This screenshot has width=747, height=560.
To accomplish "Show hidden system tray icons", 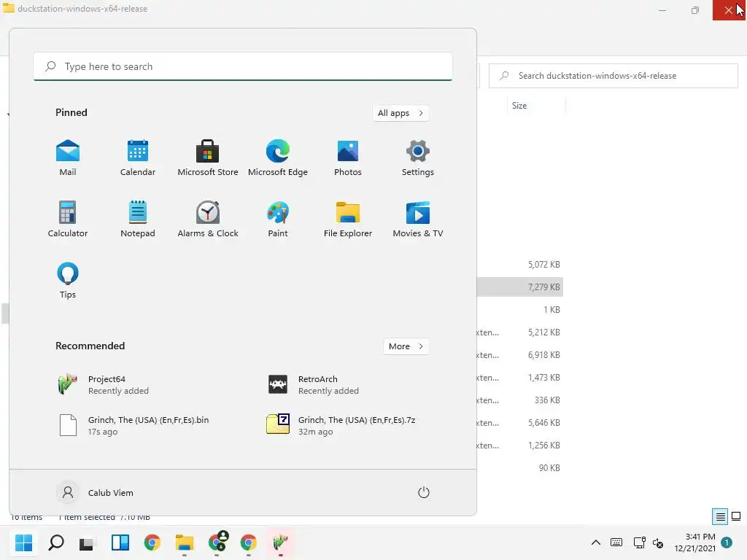I will coord(595,542).
